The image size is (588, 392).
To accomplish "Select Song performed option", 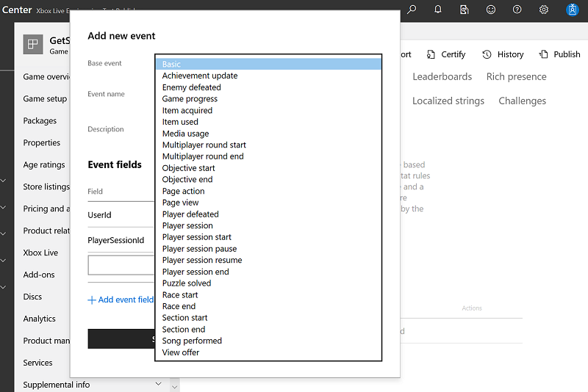I will point(268,341).
